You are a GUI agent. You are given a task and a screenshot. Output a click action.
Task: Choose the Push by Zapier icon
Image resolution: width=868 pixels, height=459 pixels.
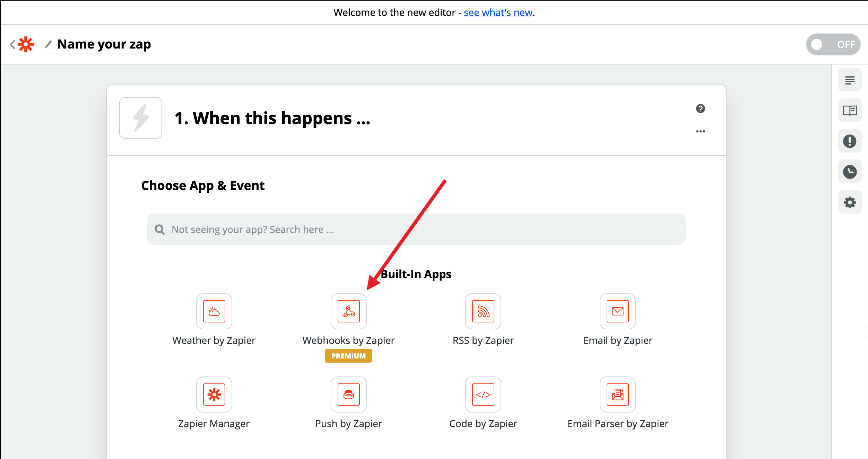348,394
